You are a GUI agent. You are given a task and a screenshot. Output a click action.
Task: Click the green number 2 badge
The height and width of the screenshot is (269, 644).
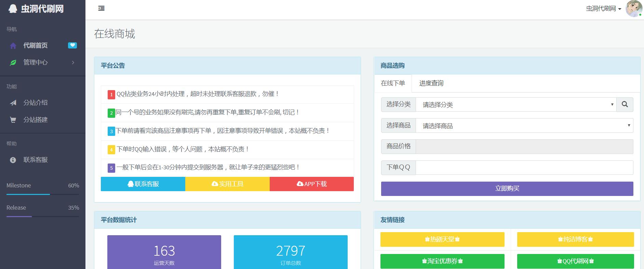tap(111, 113)
